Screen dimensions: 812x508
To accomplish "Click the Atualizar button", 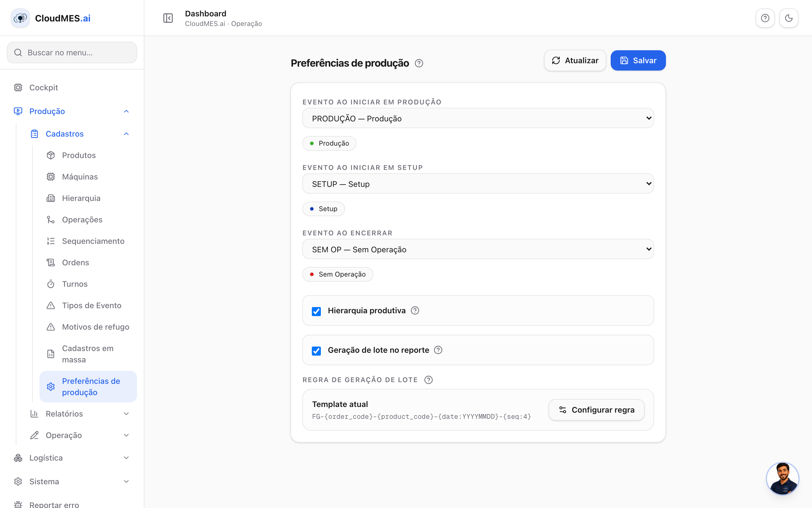I will coord(575,60).
